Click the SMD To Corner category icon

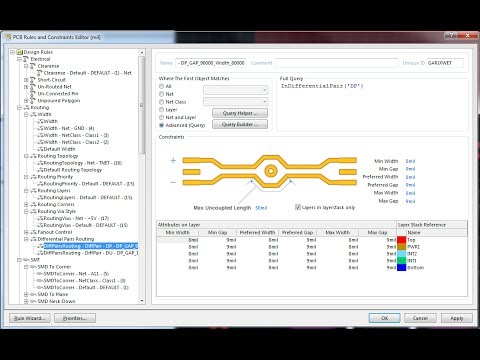tap(33, 267)
